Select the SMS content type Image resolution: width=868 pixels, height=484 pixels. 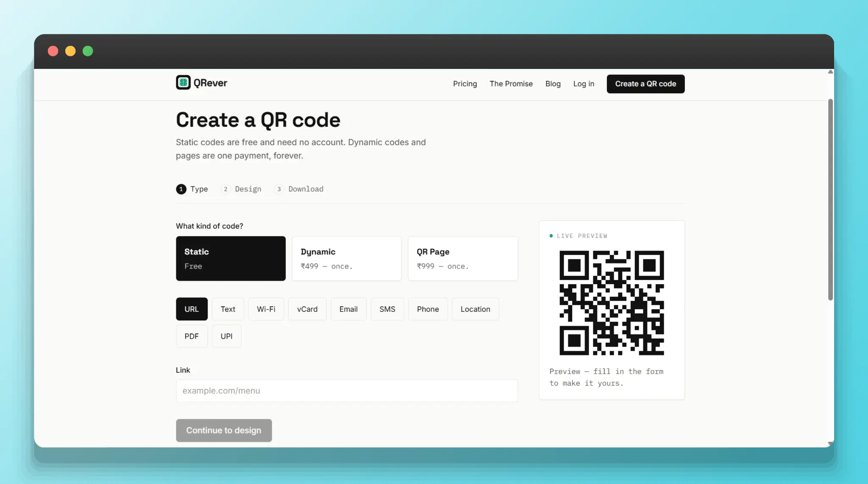click(387, 309)
